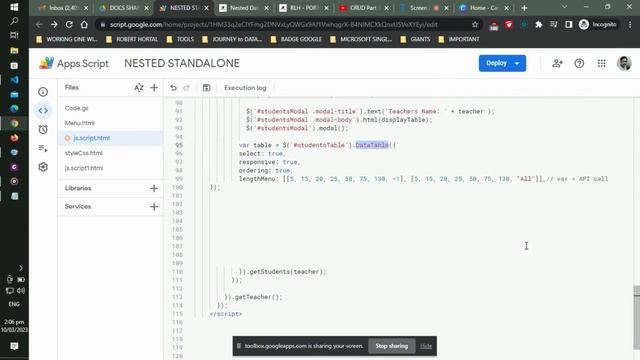Open the IMPORTANT bookmark folder
Image resolution: width=640 pixels, height=360 pixels.
(x=459, y=39)
